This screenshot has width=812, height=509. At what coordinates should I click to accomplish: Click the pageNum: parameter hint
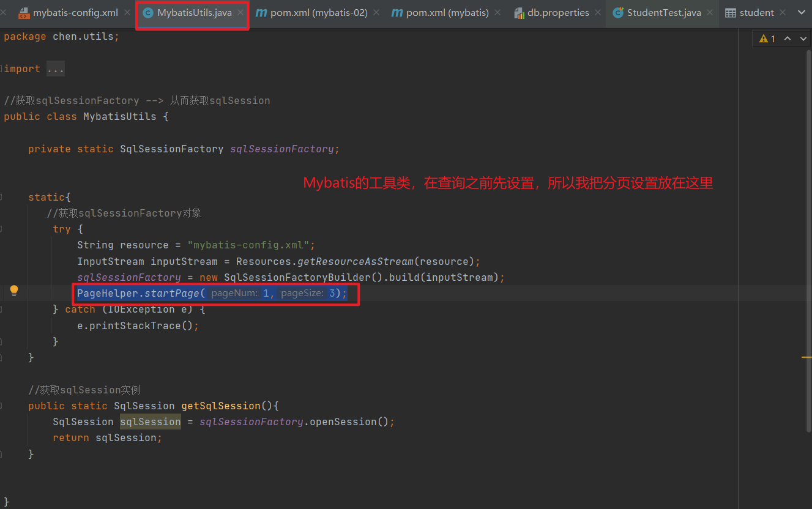coord(234,294)
